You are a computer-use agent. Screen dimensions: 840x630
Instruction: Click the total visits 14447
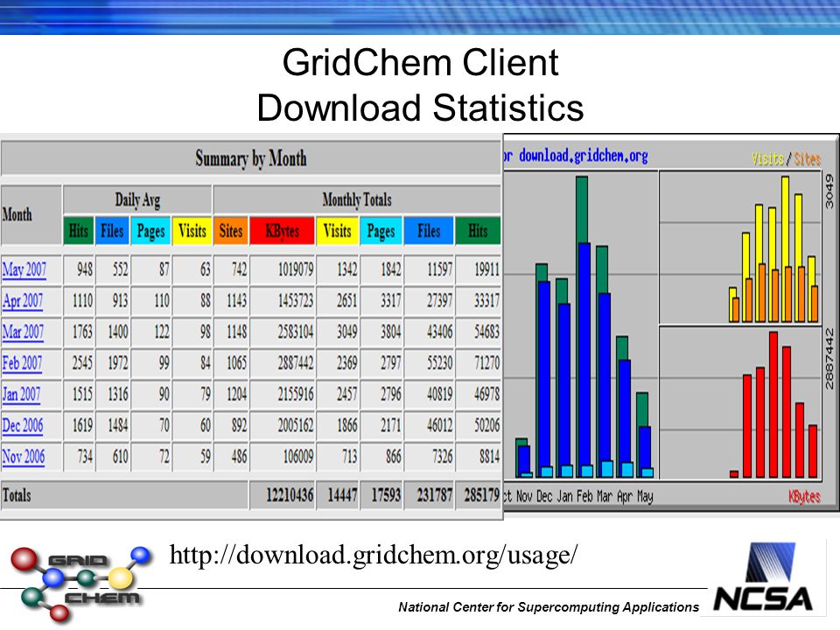(342, 495)
